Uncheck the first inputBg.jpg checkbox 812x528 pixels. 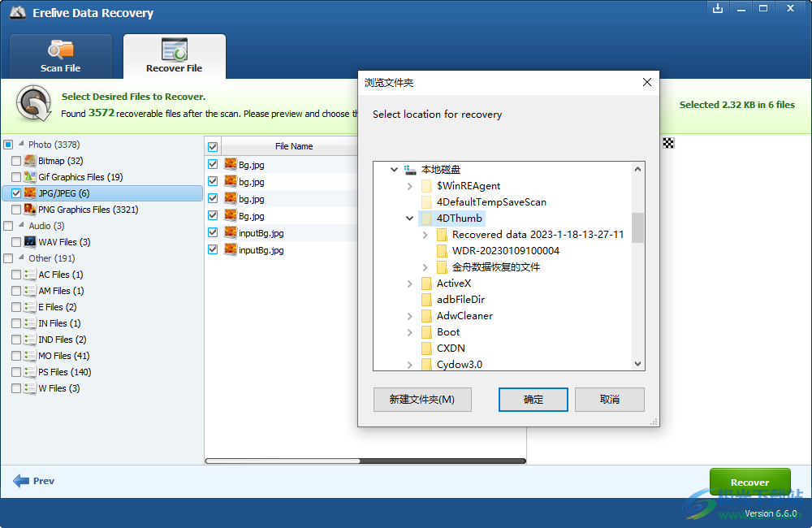coord(212,232)
